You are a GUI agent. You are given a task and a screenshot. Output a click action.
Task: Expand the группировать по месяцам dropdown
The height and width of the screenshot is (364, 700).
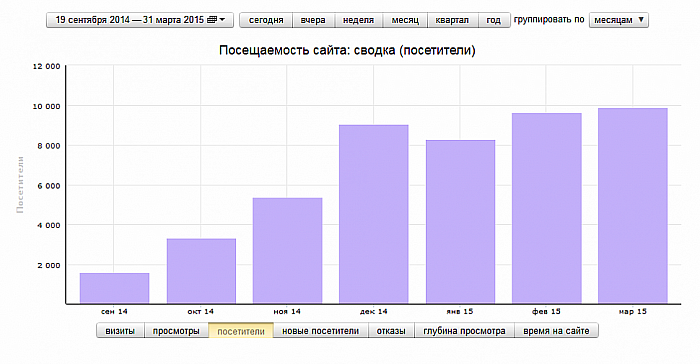(619, 20)
